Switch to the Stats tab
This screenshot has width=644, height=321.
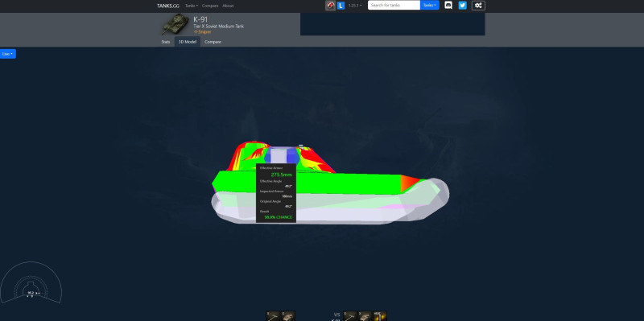click(166, 42)
